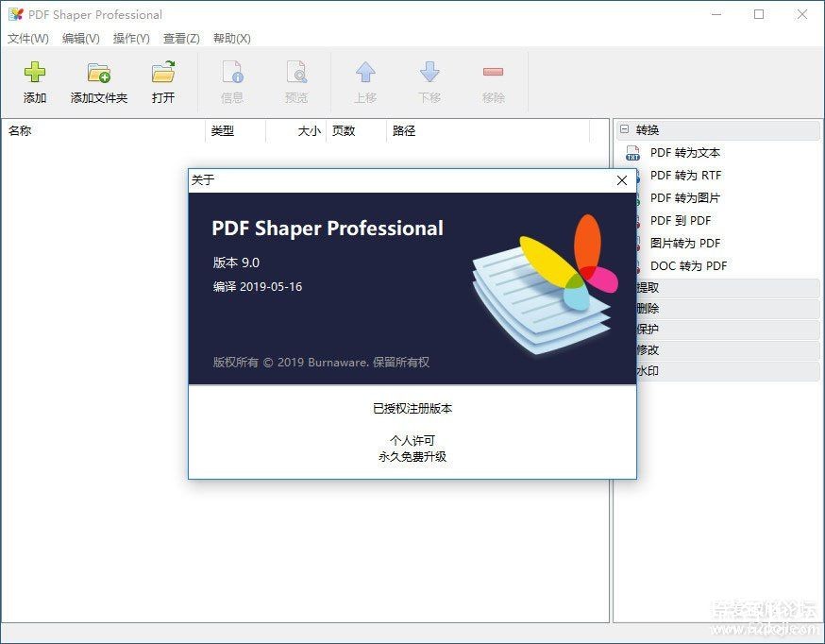Open the 帮助(X) menu
This screenshot has height=644, width=825.
pyautogui.click(x=232, y=39)
